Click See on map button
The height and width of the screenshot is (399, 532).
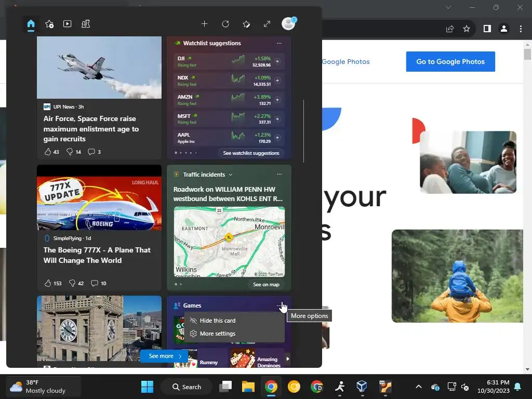point(266,284)
